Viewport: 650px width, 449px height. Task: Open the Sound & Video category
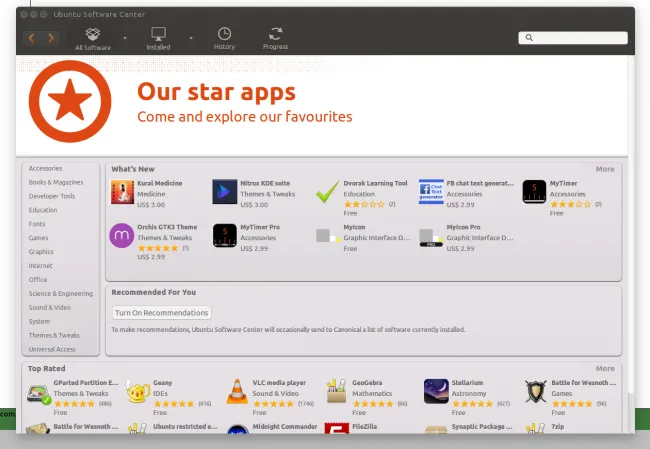click(49, 307)
